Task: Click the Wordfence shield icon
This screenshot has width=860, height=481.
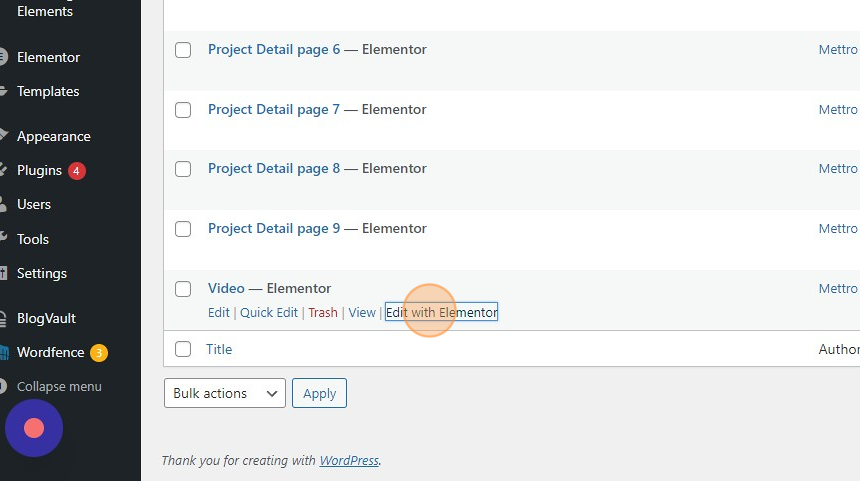Action: click(3, 352)
